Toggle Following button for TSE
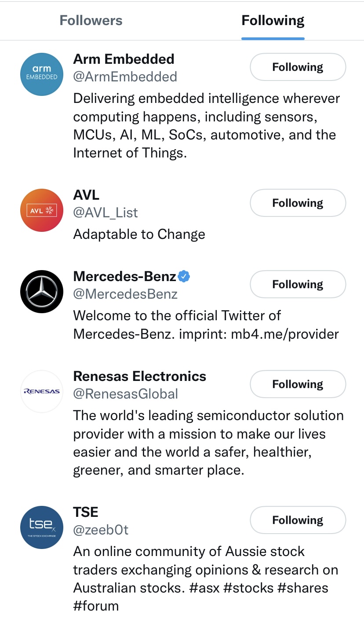This screenshot has width=364, height=633. tap(298, 520)
